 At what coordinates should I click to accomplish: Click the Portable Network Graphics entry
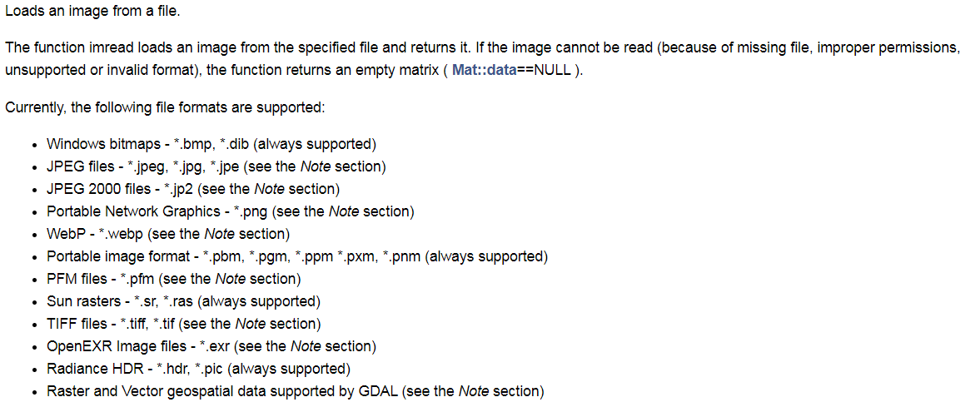[x=230, y=211]
